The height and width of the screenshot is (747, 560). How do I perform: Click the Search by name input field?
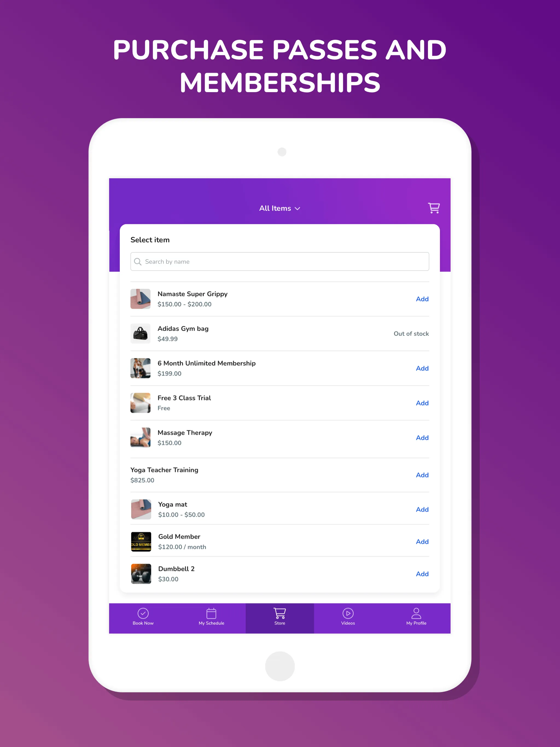click(280, 262)
